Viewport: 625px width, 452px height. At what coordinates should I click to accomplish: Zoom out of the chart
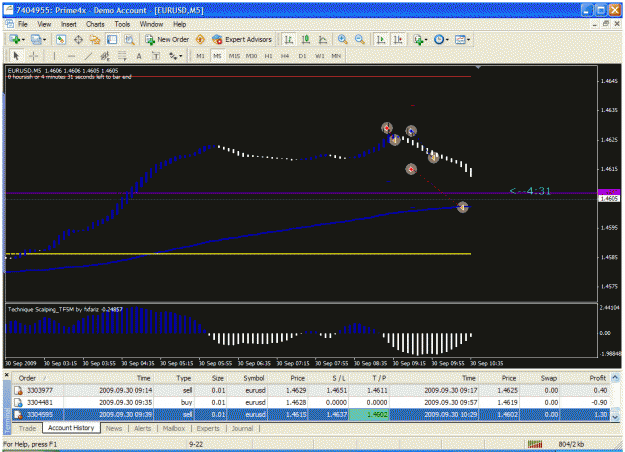coord(360,39)
